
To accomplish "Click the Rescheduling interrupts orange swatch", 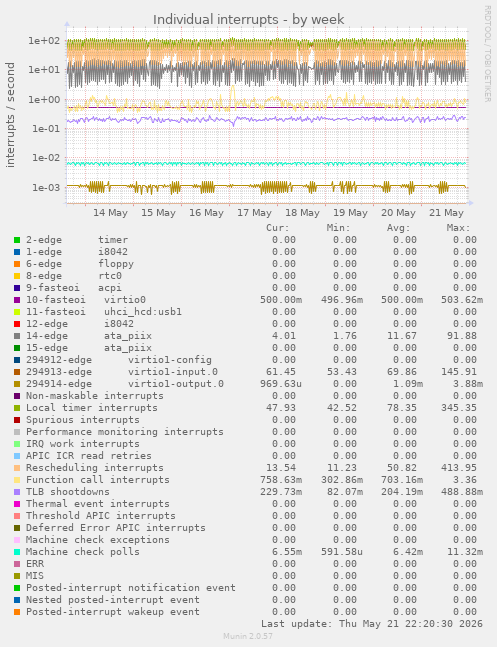I will (17, 468).
